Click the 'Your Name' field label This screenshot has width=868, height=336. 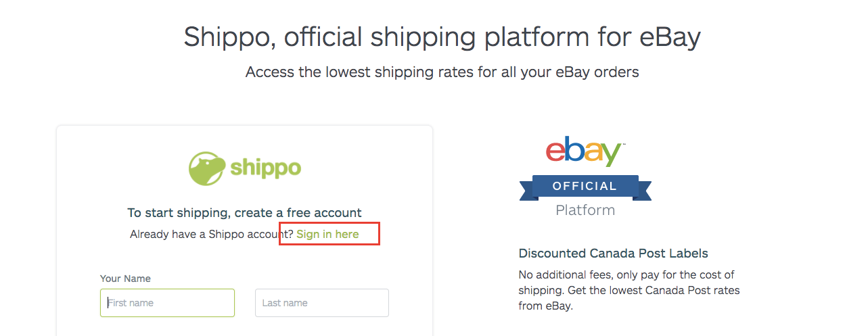[x=125, y=279]
